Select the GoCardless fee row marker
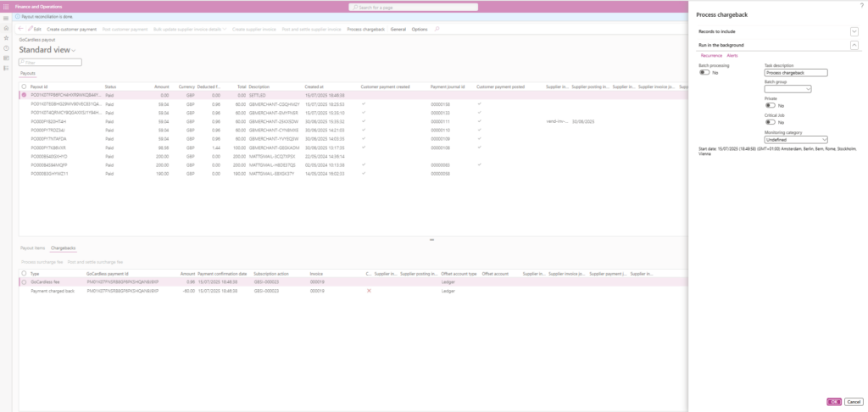The height and width of the screenshot is (412, 868). point(24,281)
